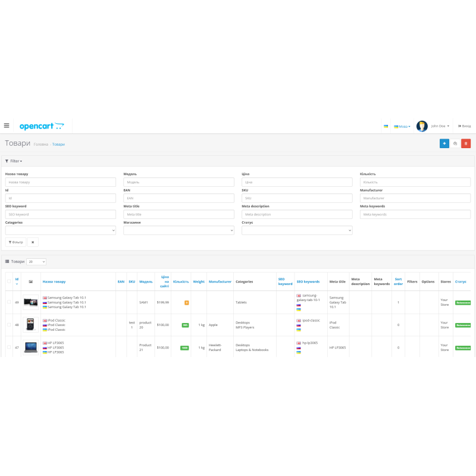Click the copy product icon

[455, 143]
